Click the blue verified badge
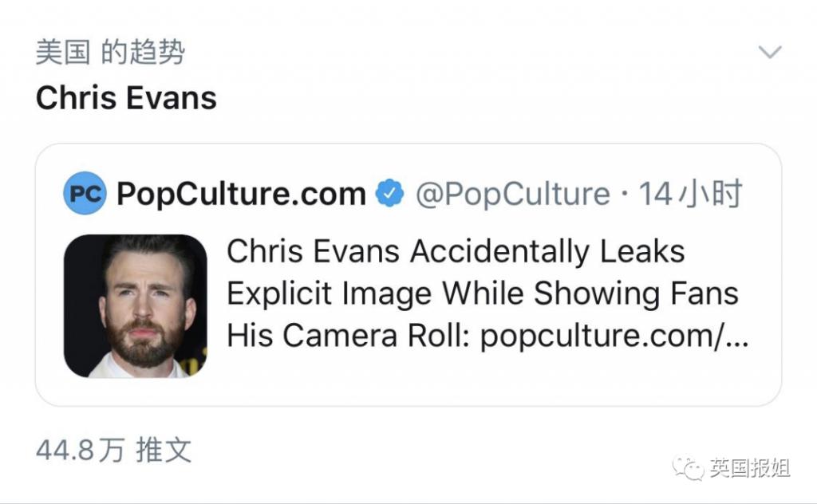The height and width of the screenshot is (504, 817). coord(390,194)
